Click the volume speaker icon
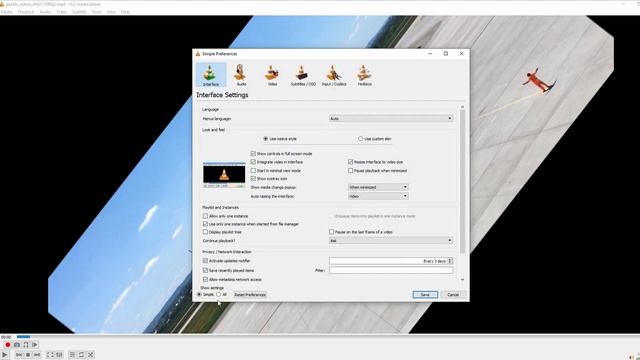This screenshot has height=360, width=640. pyautogui.click(x=631, y=357)
